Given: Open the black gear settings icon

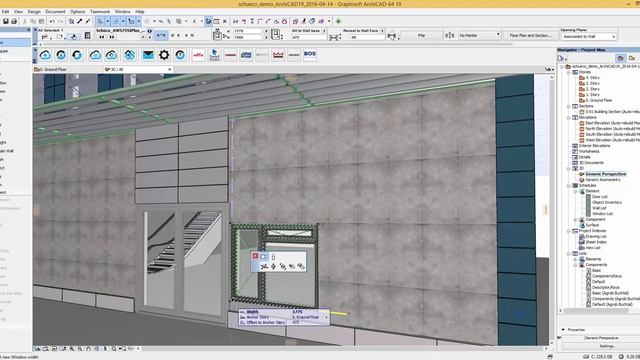Looking at the screenshot, I should 164,55.
